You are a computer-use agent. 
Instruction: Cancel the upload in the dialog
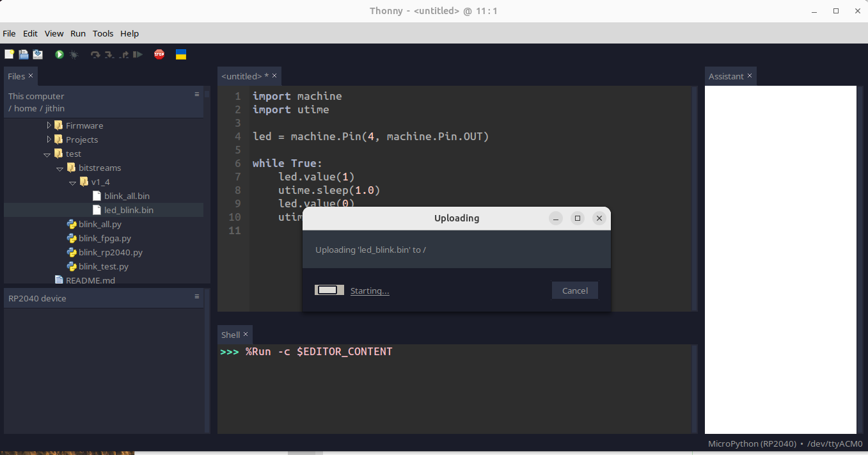[574, 291]
